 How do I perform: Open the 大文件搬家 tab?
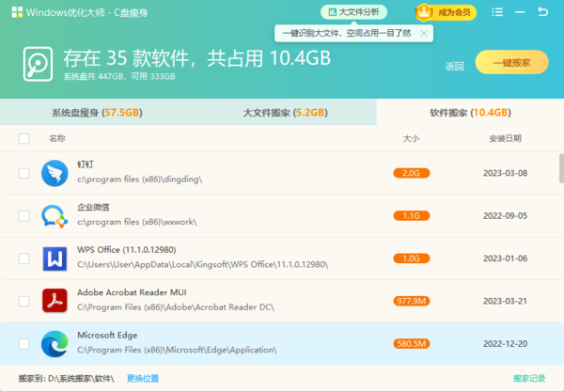click(284, 112)
